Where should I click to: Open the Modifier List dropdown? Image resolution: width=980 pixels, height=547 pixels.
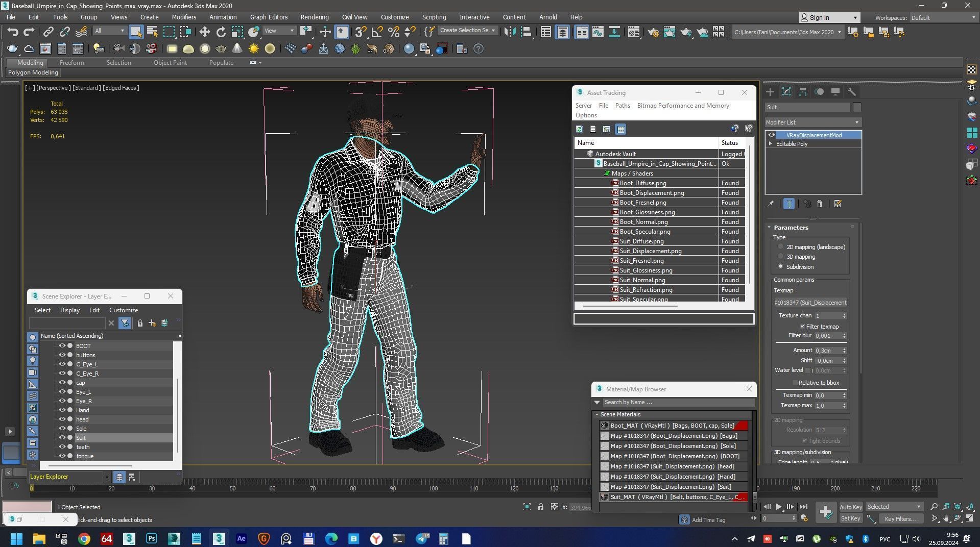[813, 122]
